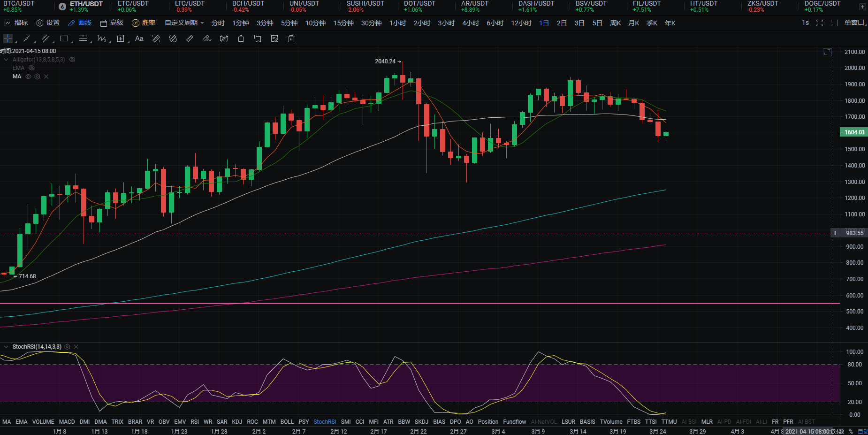Click the plus icon at 983.55 price label
Image resolution: width=868 pixels, height=435 pixels.
[x=835, y=233]
